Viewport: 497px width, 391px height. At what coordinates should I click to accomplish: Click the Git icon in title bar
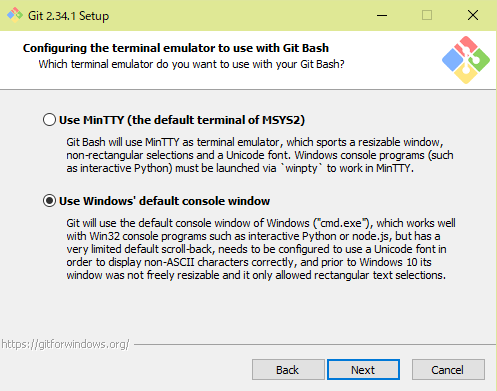pos(15,15)
